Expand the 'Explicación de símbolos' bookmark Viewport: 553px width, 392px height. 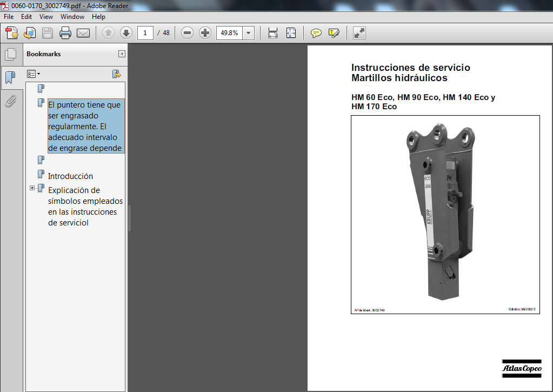32,188
